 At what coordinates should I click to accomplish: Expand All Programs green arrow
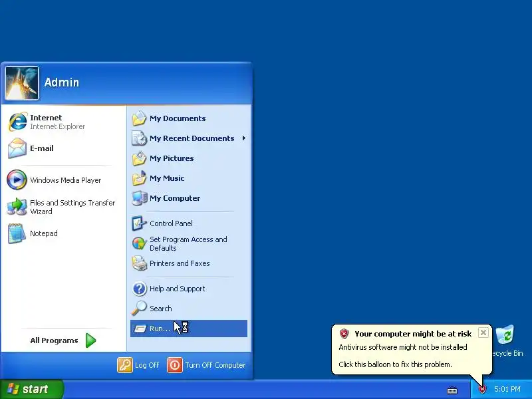click(x=90, y=340)
